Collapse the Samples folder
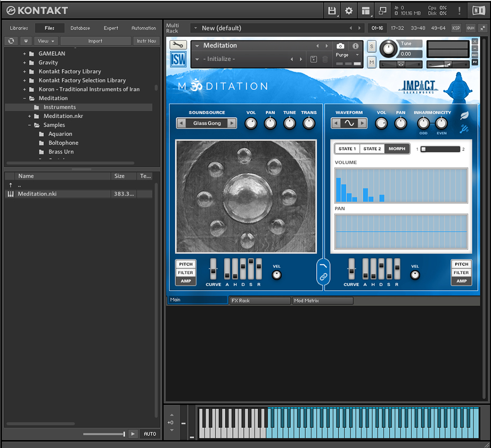Viewport: 491px width, 448px height. pos(30,125)
